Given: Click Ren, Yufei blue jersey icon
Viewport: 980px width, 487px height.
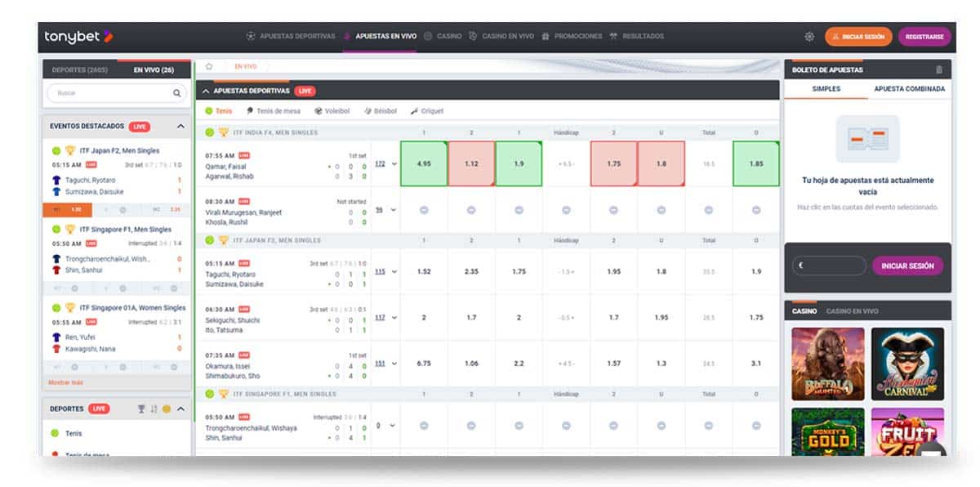Looking at the screenshot, I should tap(56, 337).
